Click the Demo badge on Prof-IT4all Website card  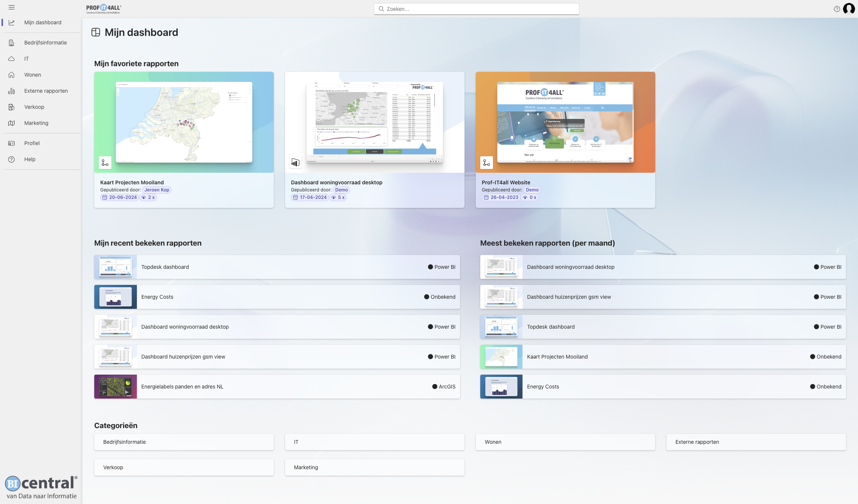[x=532, y=190]
